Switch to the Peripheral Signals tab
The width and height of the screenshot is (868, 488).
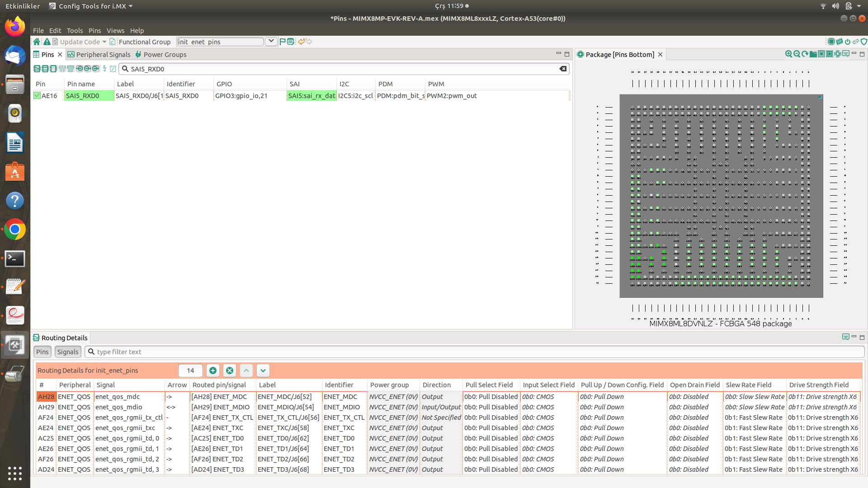coord(103,54)
